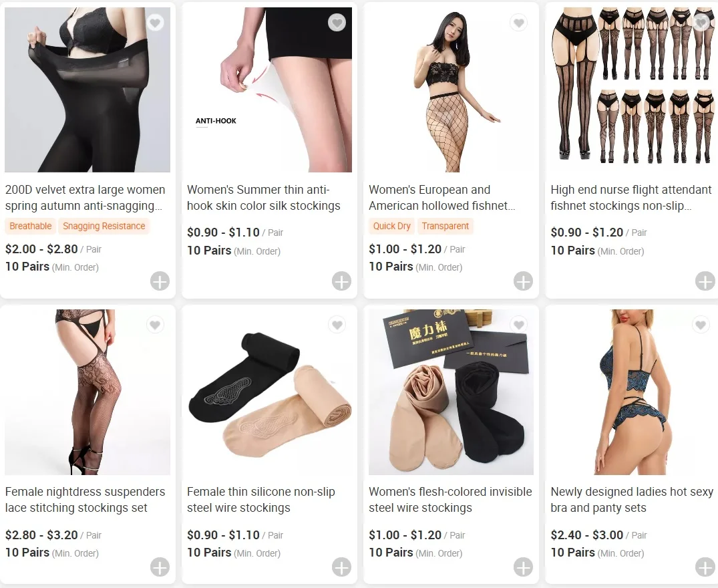Add silicone non-slip stockings with plus icon

pos(341,567)
